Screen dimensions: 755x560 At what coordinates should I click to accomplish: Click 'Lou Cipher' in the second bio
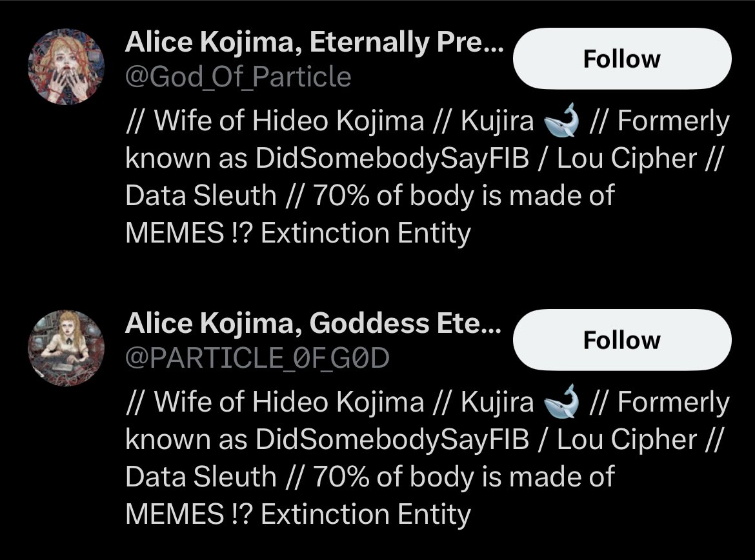[x=627, y=440]
